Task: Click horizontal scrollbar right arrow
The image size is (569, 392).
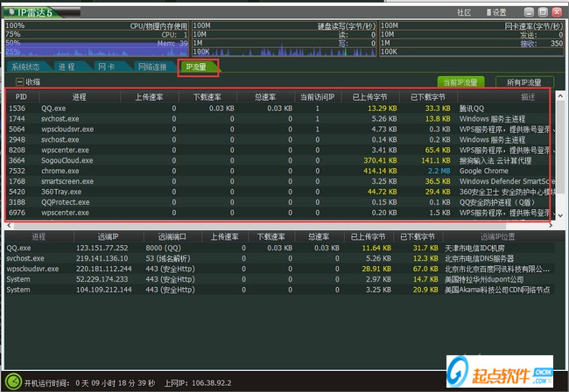Action: click(x=551, y=225)
